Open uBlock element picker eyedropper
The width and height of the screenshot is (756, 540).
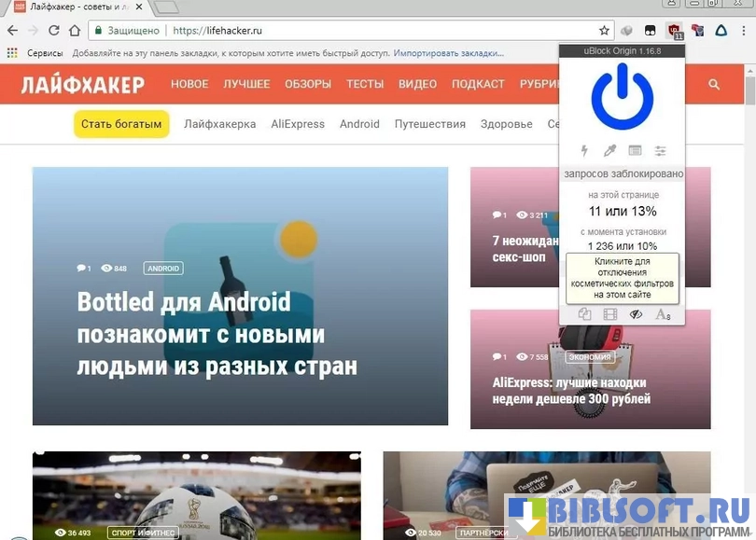(x=609, y=150)
